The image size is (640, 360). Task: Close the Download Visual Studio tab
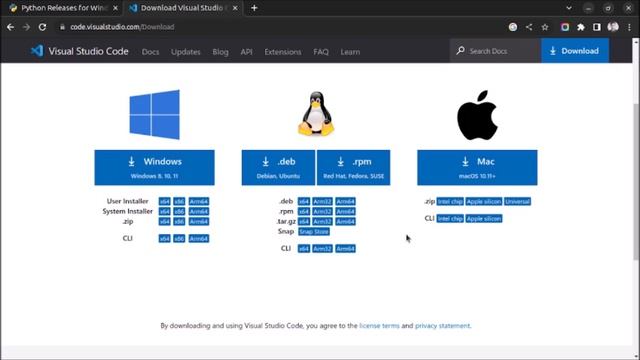click(235, 8)
